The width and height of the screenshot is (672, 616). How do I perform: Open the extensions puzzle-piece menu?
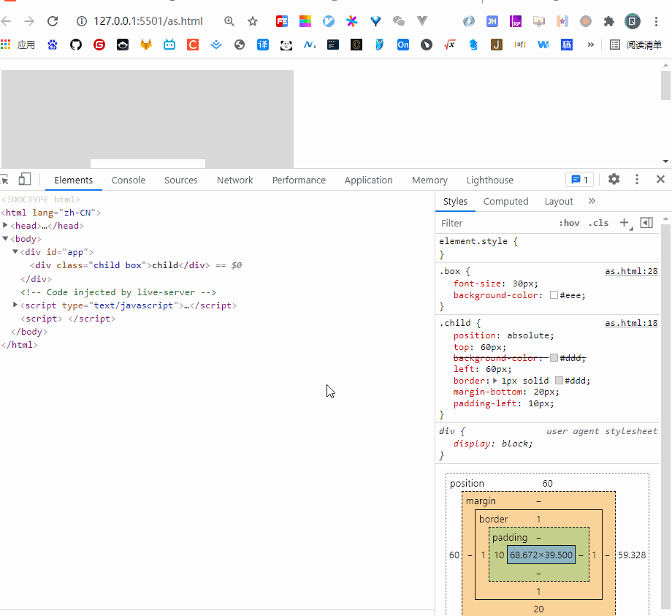[x=608, y=21]
